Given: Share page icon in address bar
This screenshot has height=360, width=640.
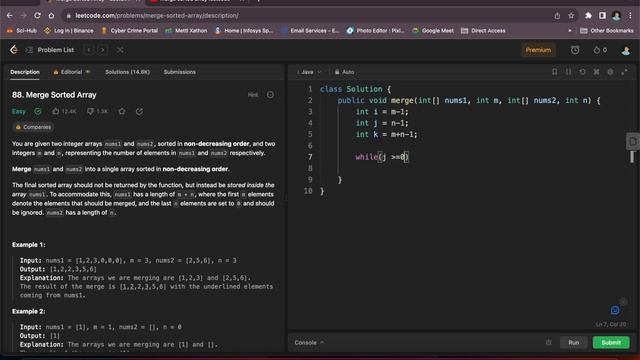Looking at the screenshot, I should 557,16.
